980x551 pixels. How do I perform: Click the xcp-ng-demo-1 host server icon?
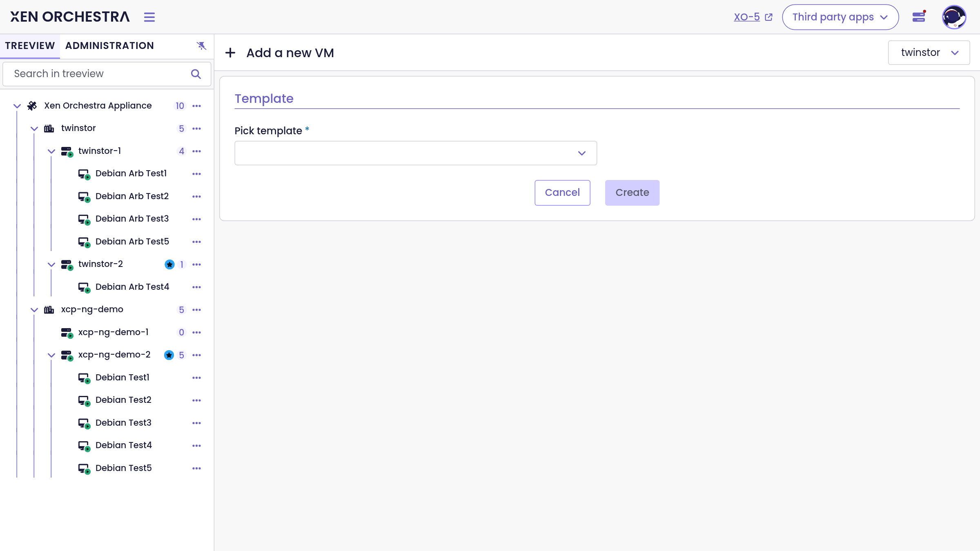click(67, 333)
